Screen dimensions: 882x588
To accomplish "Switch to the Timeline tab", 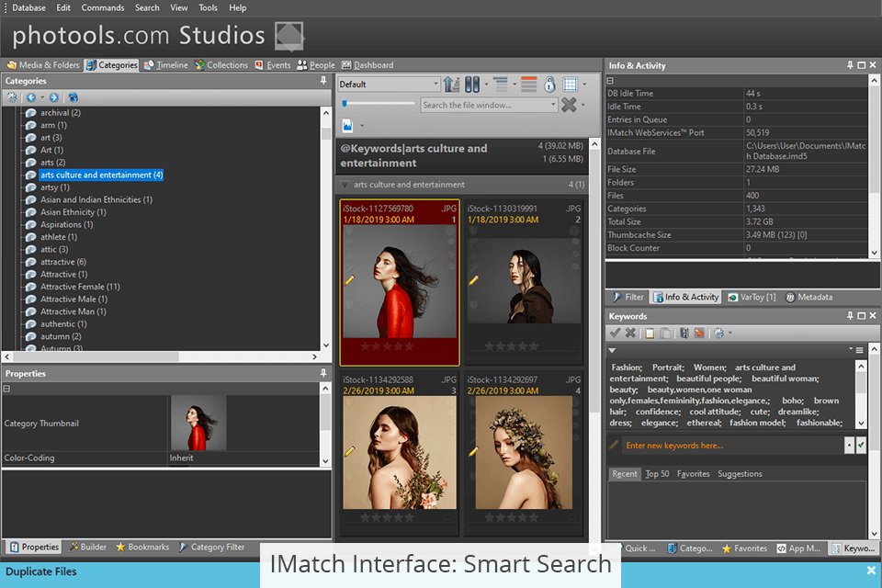I will click(x=166, y=64).
